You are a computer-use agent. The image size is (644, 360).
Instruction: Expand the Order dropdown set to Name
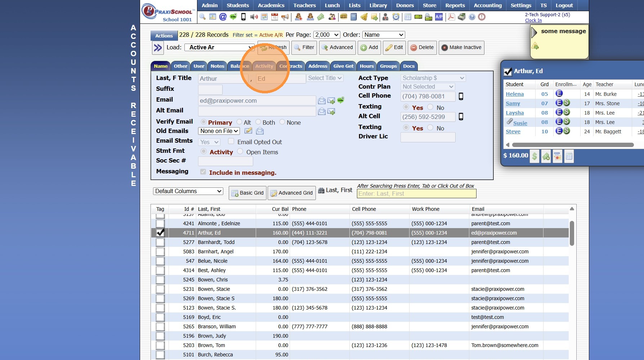[x=383, y=35]
